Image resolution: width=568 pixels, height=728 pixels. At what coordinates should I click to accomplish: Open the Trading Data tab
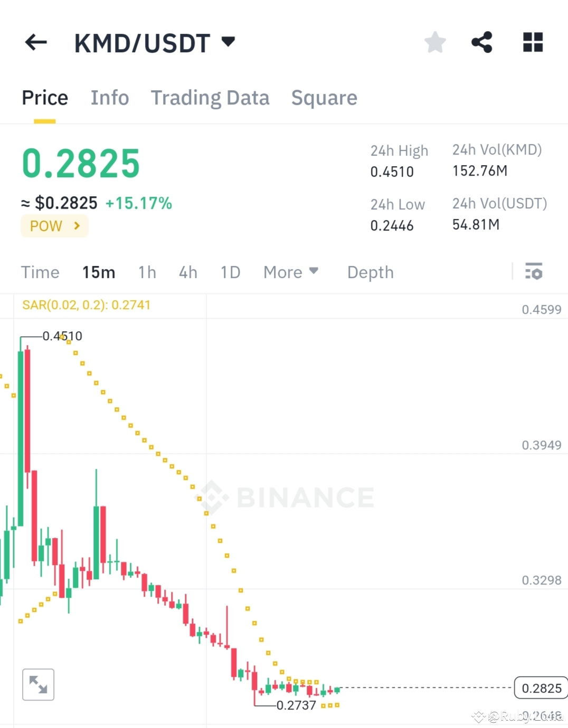point(210,98)
